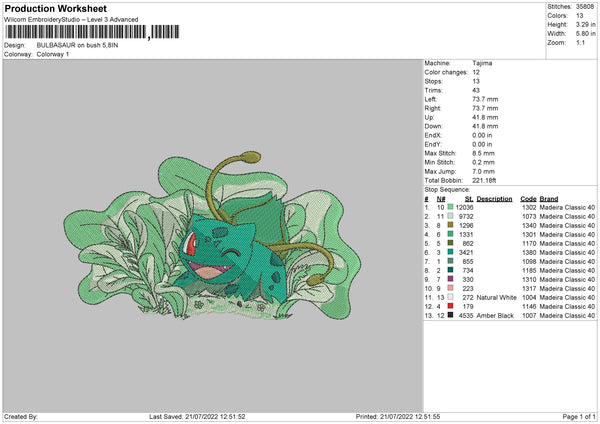Click the Machine value Tajima
600x424 pixels.
point(482,62)
